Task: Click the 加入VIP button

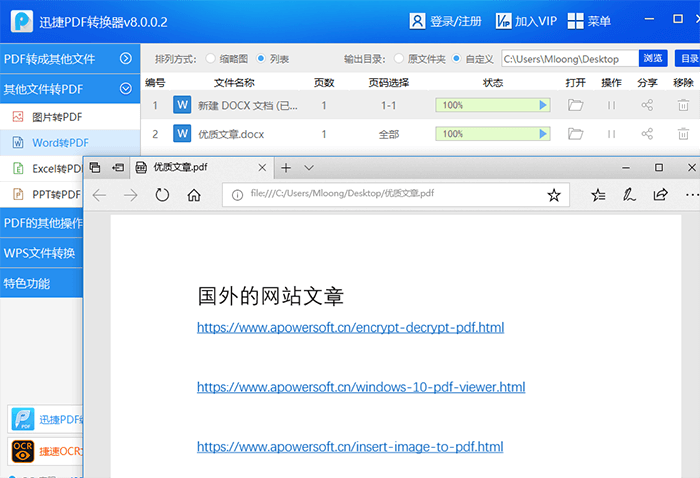Action: (526, 21)
